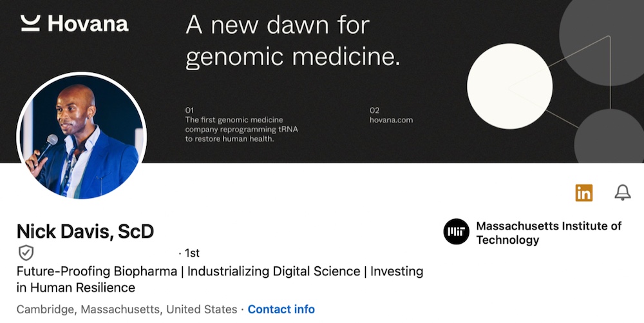Click the gold LinkedIn premium badge icon
644x323 pixels.
[x=584, y=192]
